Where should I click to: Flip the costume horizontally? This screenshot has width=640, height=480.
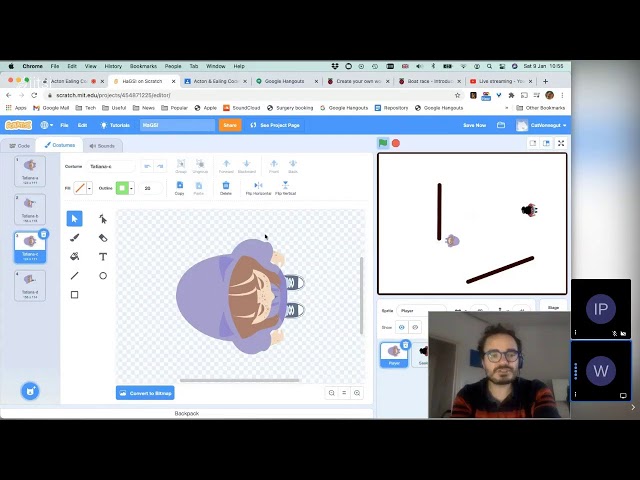(x=258, y=188)
